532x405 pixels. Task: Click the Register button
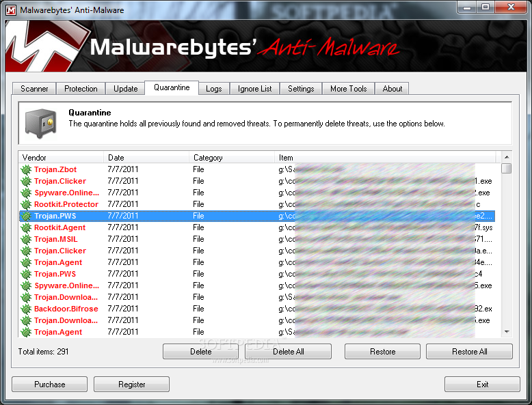(132, 385)
